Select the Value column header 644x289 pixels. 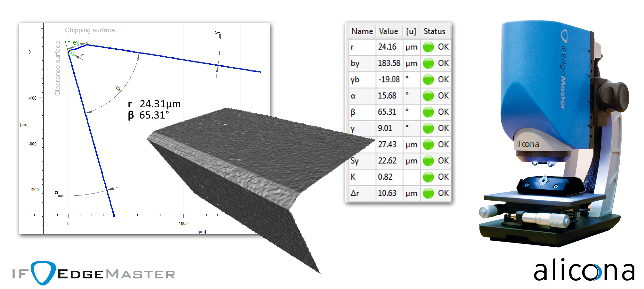point(388,31)
